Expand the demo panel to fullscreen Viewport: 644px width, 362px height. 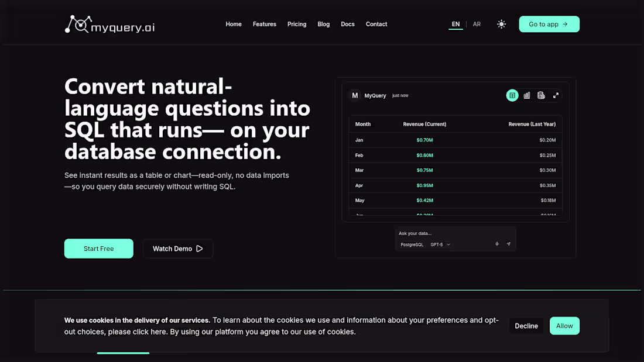coord(556,95)
